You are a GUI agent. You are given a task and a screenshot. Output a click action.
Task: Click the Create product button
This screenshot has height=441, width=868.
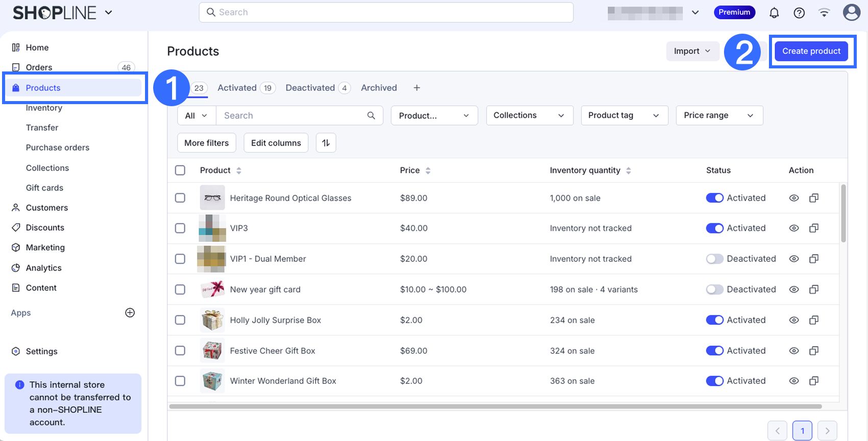[811, 51]
